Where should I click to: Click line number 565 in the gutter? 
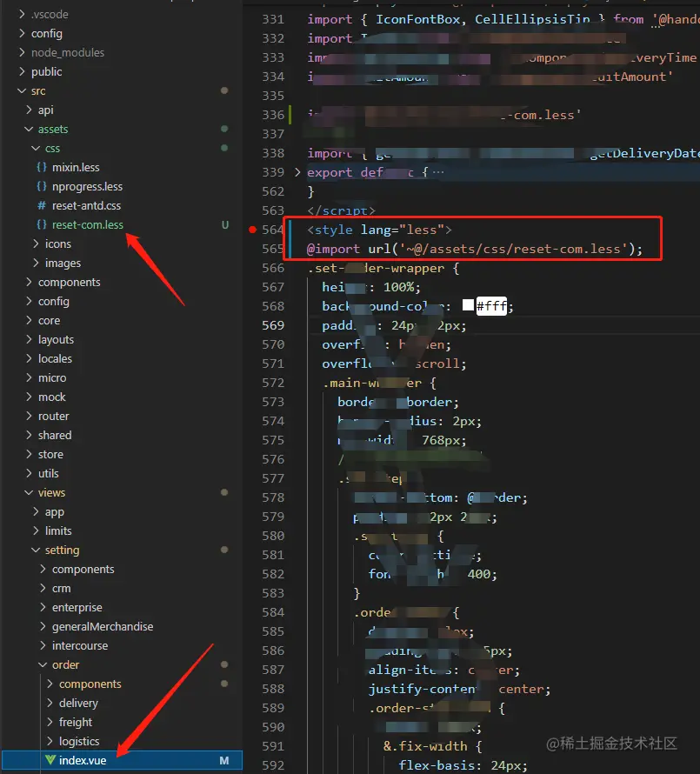pos(273,250)
